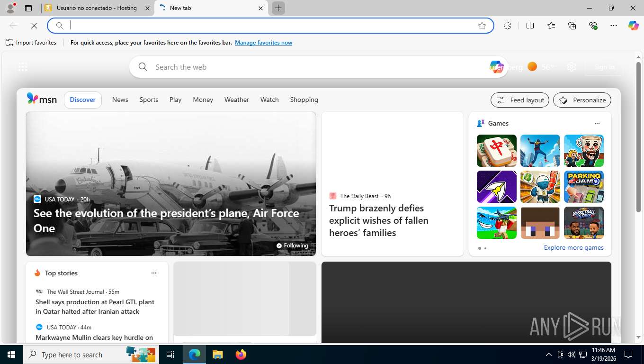644x364 pixels.
Task: Launch the blue skyline runner game tile
Action: tap(540, 151)
